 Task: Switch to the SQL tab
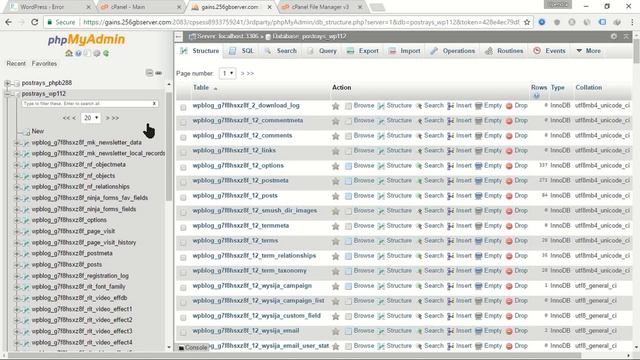click(x=242, y=51)
